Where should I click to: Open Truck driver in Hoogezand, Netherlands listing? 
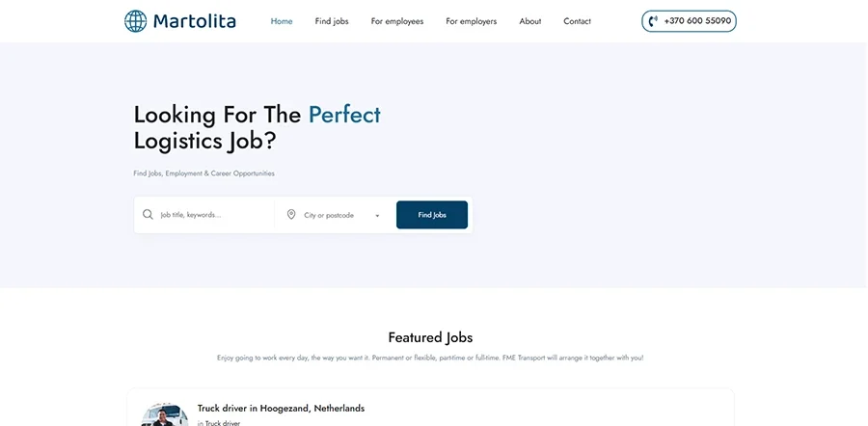click(x=282, y=409)
